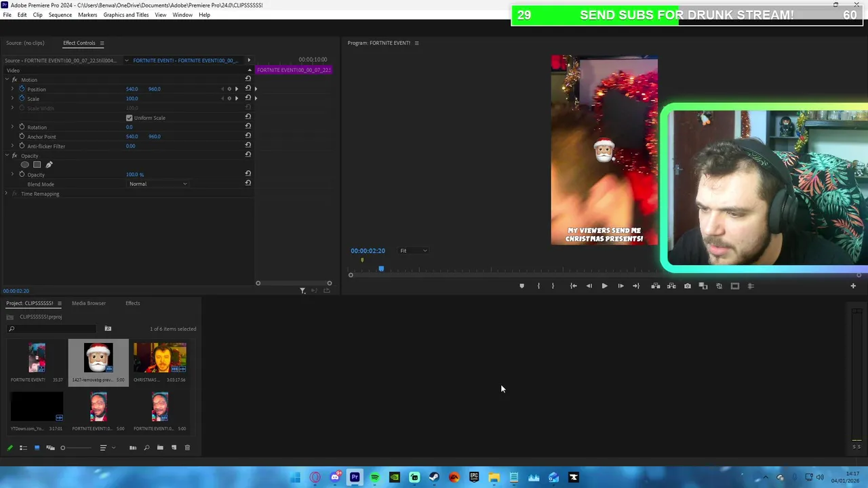Viewport: 868px width, 488px height.
Task: Click the Program monitor blue playhead
Action: coord(381,269)
